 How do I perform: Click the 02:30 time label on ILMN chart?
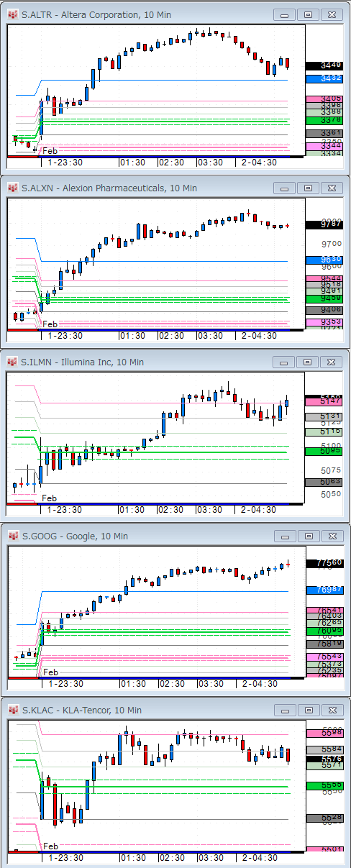click(x=171, y=510)
